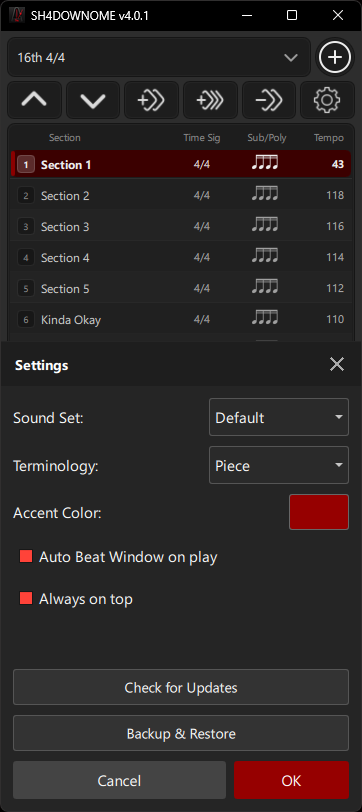Click the number 6 badge of Kinda Okay

26,320
